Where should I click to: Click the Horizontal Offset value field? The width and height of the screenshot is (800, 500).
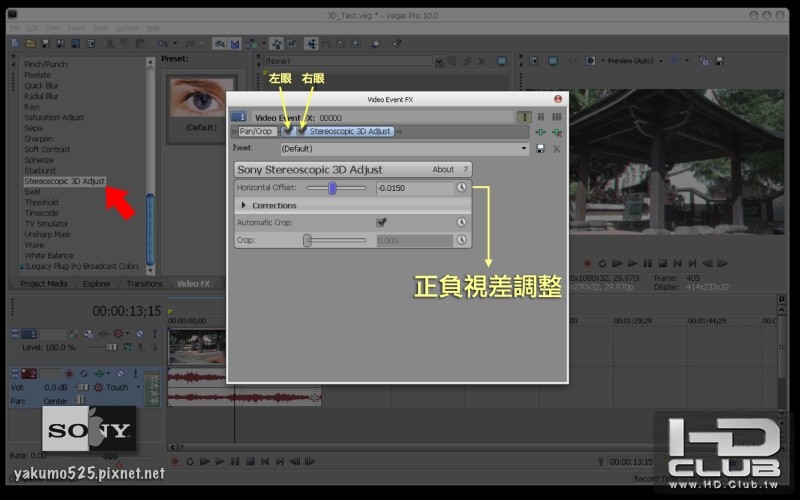pos(414,188)
